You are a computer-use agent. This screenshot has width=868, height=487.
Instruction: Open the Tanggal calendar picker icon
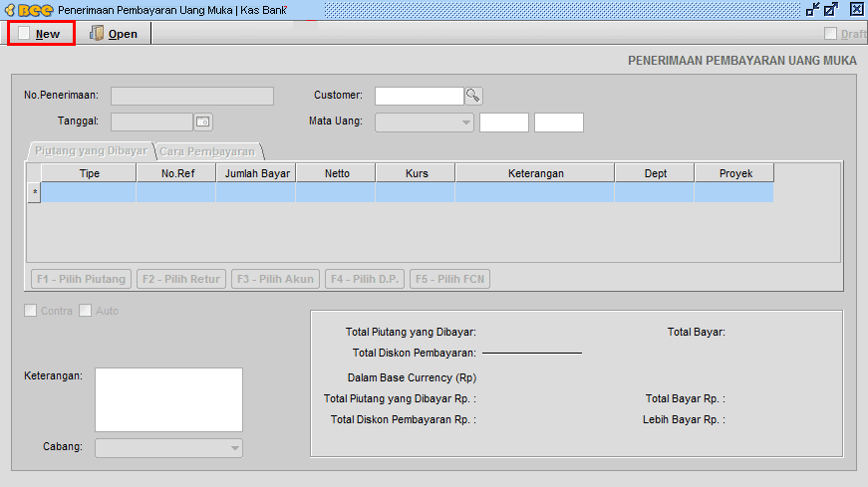pyautogui.click(x=203, y=122)
